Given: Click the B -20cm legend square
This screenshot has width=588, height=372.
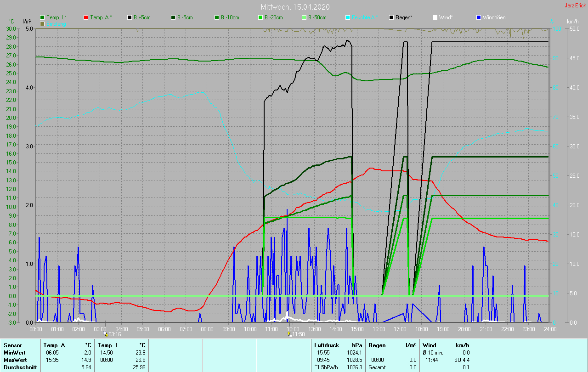Looking at the screenshot, I should coord(260,17).
